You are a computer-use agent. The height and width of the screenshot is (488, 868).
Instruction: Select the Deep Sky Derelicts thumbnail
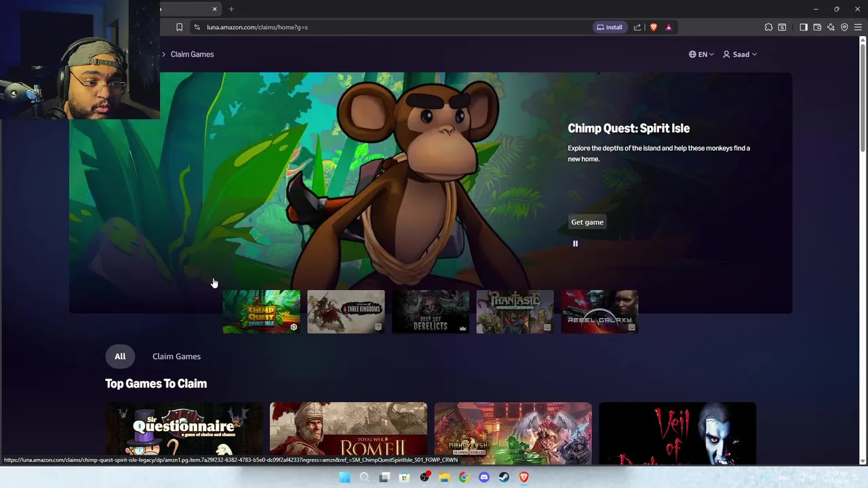[431, 312]
